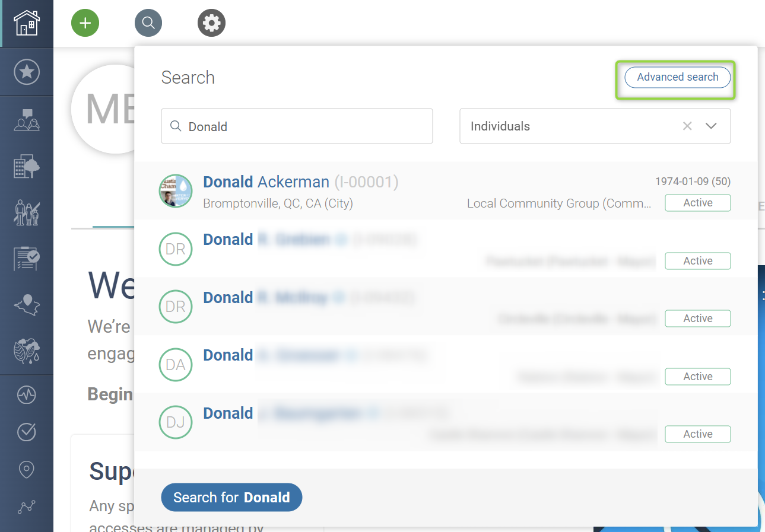Open the leaf and rain cloud sidebar icon
The width and height of the screenshot is (765, 532).
click(x=27, y=351)
